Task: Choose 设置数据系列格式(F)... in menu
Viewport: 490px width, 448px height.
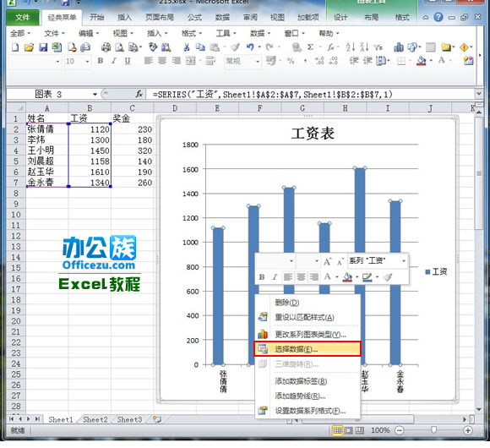Action: click(x=308, y=411)
